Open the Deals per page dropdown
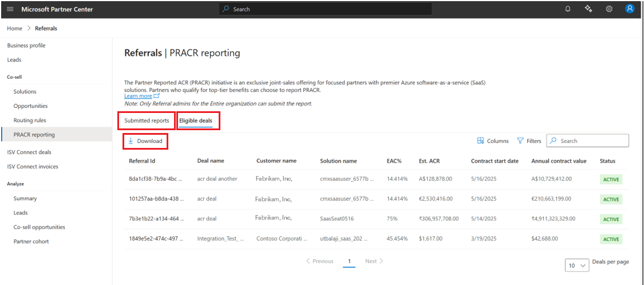Viewport: 644px width, 285px height. coord(576,266)
